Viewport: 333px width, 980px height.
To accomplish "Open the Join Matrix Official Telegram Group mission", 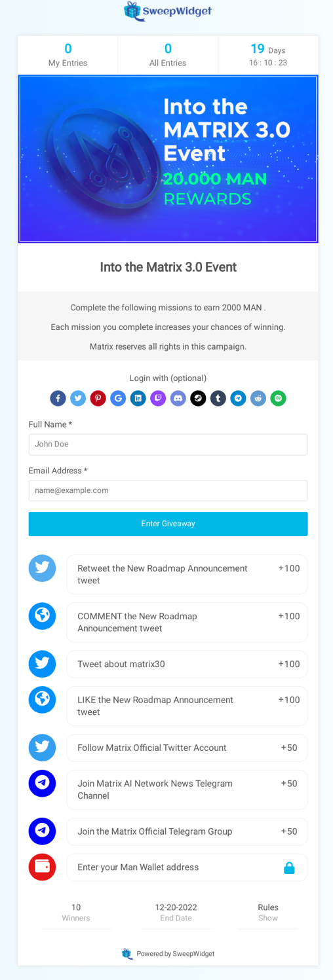I will point(187,831).
